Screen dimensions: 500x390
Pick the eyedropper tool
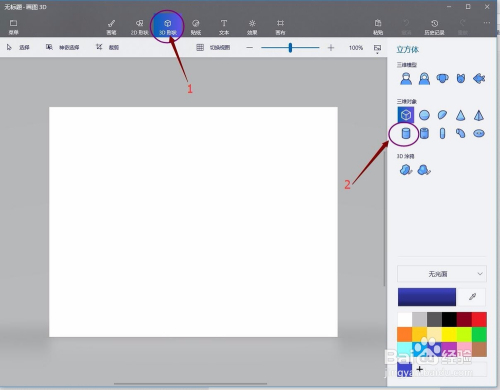pos(472,297)
